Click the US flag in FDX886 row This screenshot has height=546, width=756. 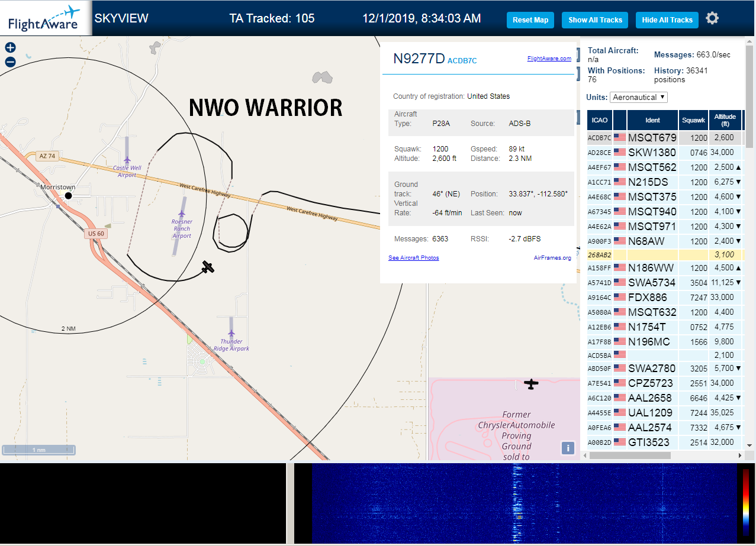(x=620, y=298)
